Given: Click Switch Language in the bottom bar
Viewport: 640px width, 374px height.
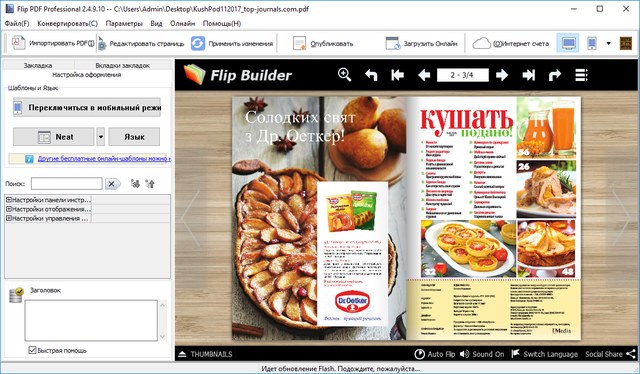Looking at the screenshot, I should click(544, 354).
